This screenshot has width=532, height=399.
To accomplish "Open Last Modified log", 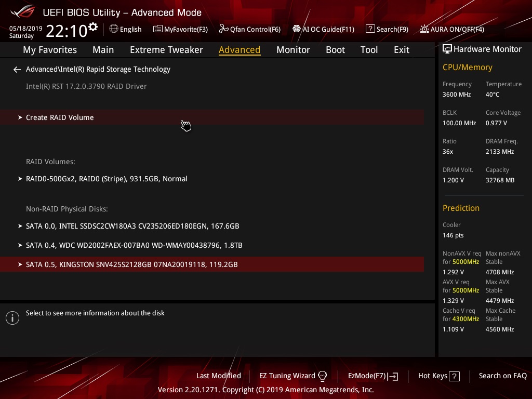I will (x=219, y=376).
